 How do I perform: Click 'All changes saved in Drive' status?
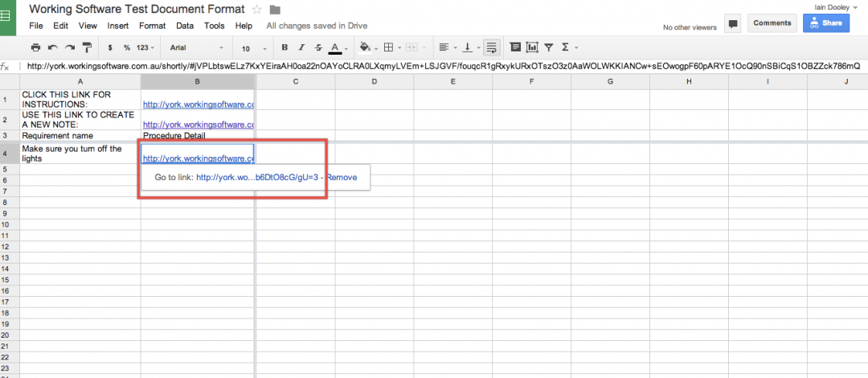(x=317, y=26)
